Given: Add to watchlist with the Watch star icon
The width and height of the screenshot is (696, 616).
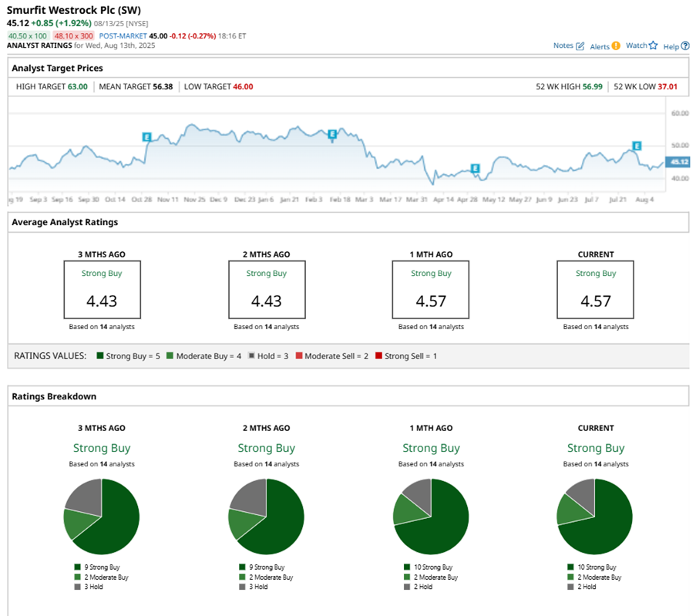Looking at the screenshot, I should click(x=653, y=45).
